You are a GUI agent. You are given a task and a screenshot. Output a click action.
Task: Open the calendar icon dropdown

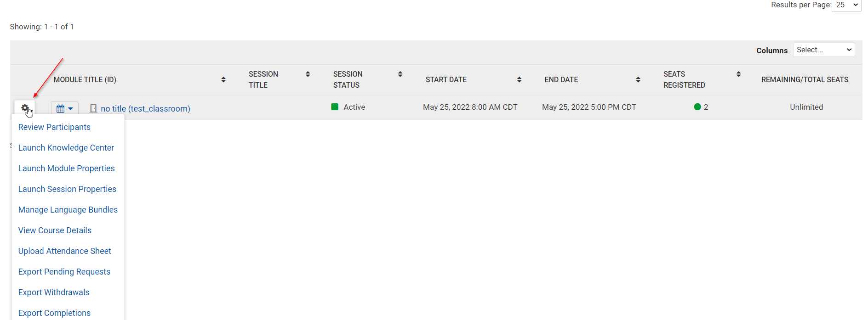click(64, 109)
